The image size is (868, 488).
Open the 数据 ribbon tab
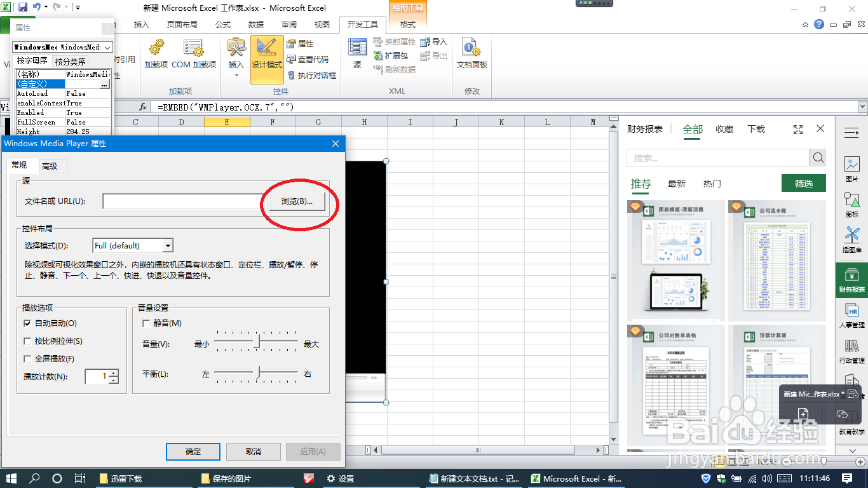pyautogui.click(x=256, y=25)
